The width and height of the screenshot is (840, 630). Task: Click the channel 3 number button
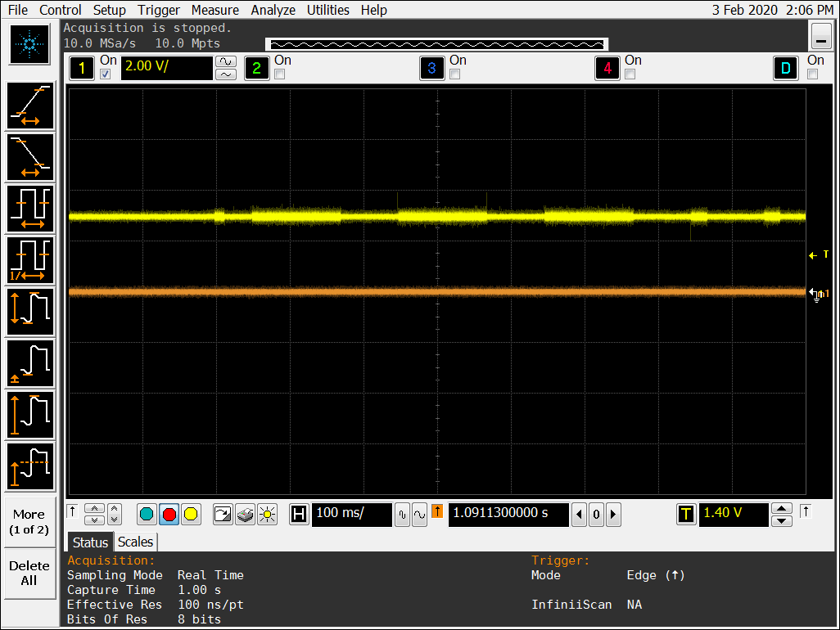click(x=431, y=68)
